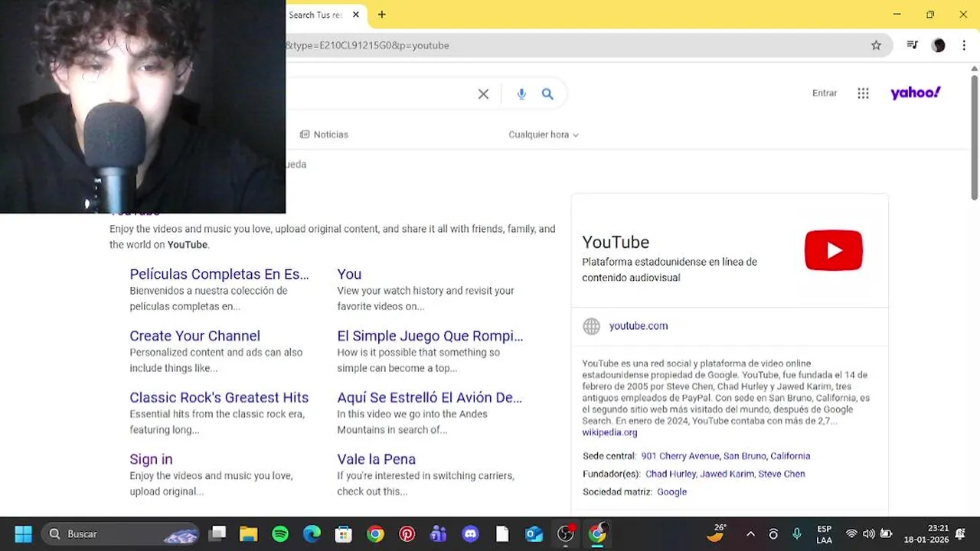Open Classic Rock's Greatest Hits link
980x551 pixels.
point(219,398)
